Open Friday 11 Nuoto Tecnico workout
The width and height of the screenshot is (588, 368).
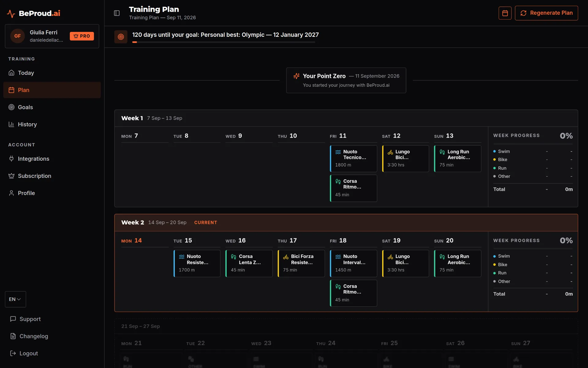353,158
